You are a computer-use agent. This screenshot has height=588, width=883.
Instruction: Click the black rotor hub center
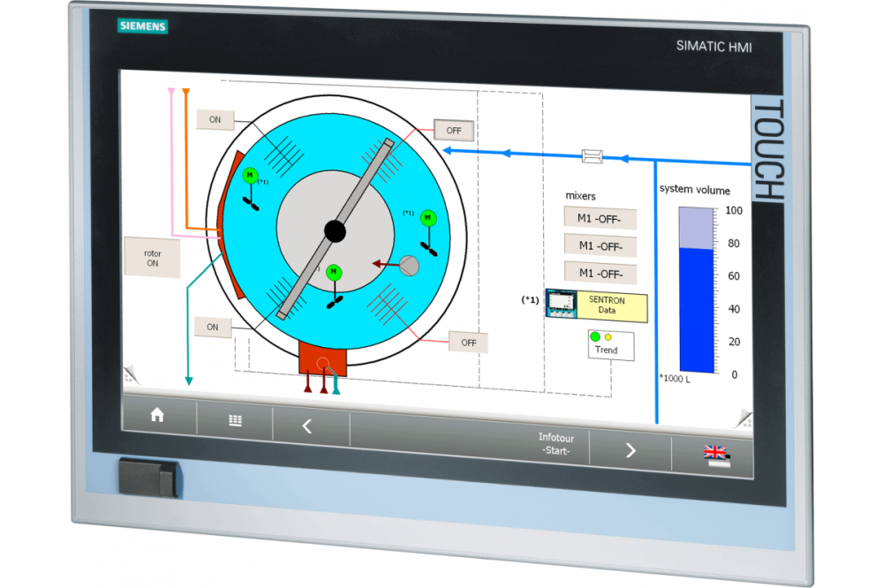coord(335,230)
